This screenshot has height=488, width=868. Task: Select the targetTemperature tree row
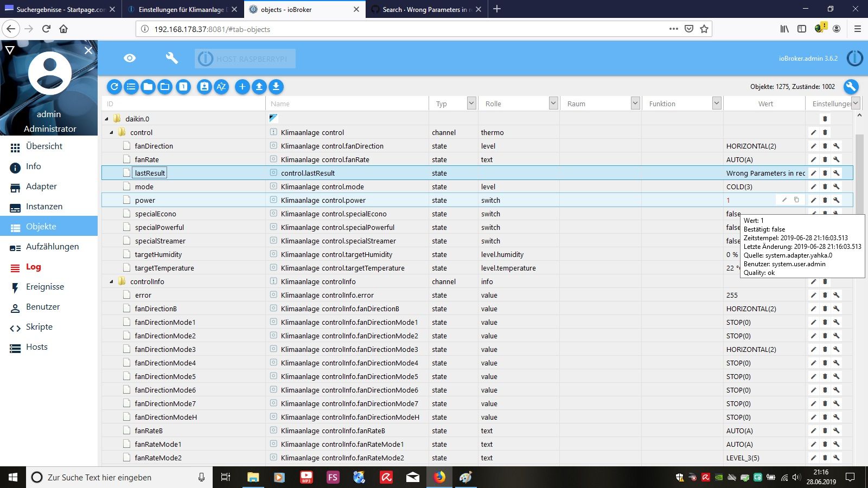[477, 268]
